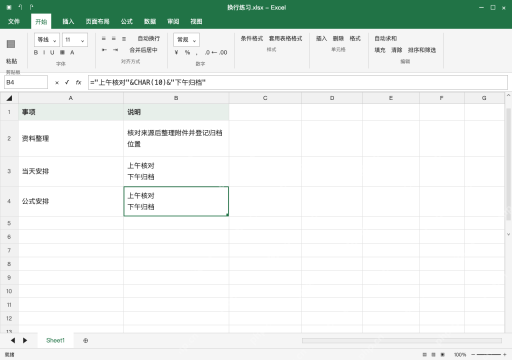Viewport: 512px width, 360px height.
Task: Toggle Bold (B) formatting
Action: click(x=36, y=52)
